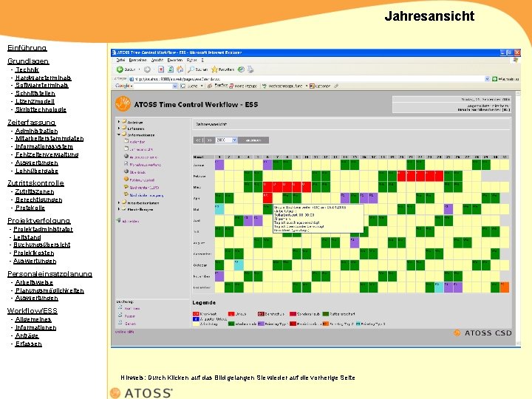
Task: Open the Fehlzeitenverwaltung link
Action: [47, 154]
